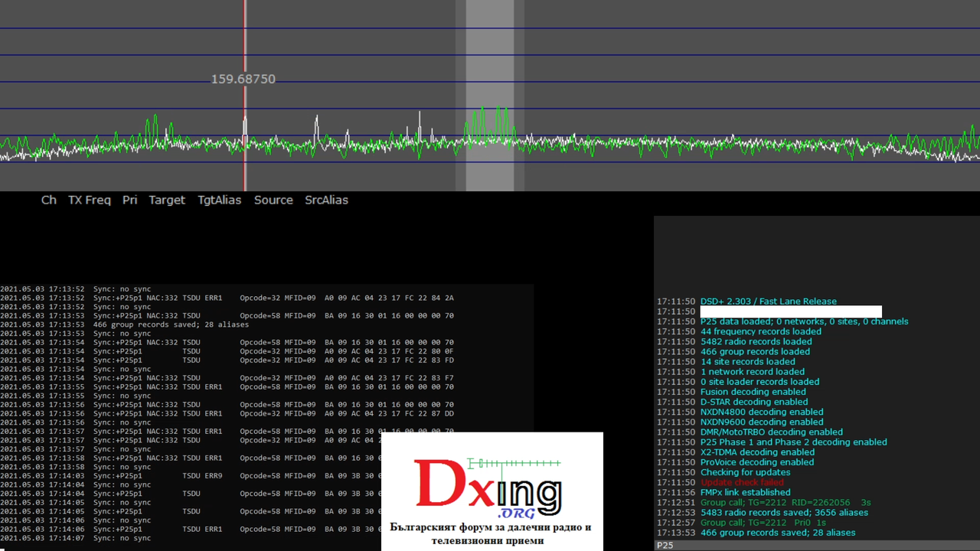Screen dimensions: 980x551
Task: Click the console TSDU line ending '83 FD'
Action: 227,360
